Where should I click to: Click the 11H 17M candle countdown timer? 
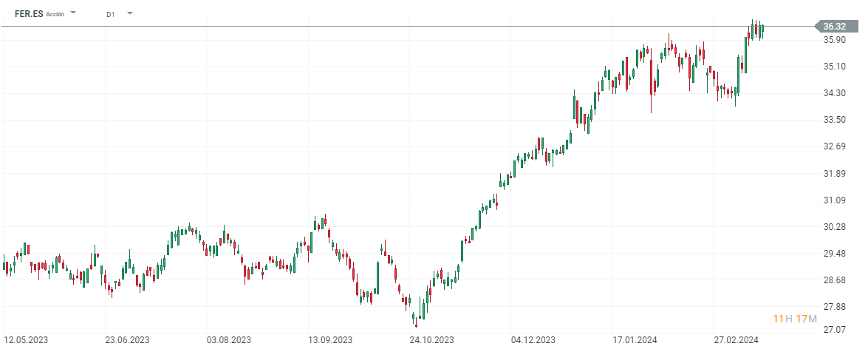click(794, 319)
